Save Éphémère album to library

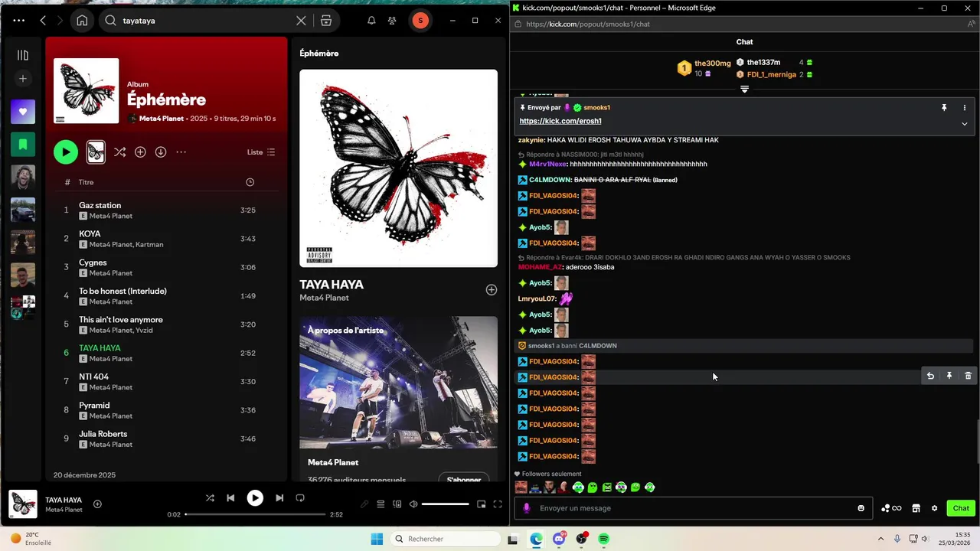pos(140,152)
